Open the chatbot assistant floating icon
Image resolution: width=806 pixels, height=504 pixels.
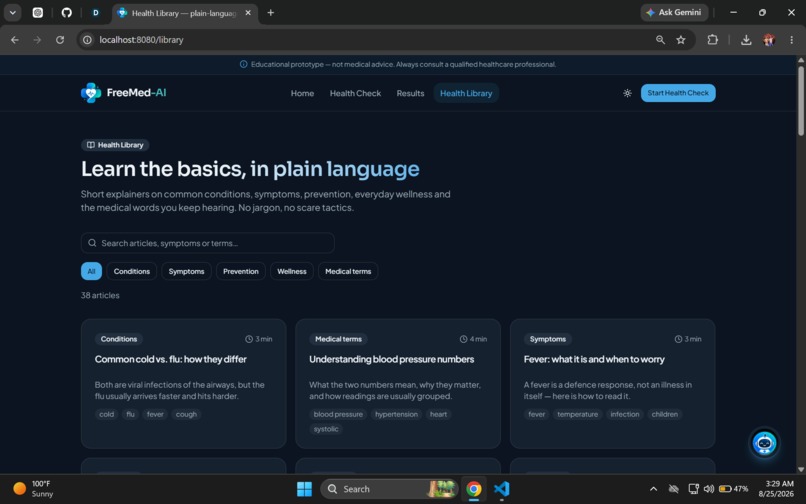[764, 443]
